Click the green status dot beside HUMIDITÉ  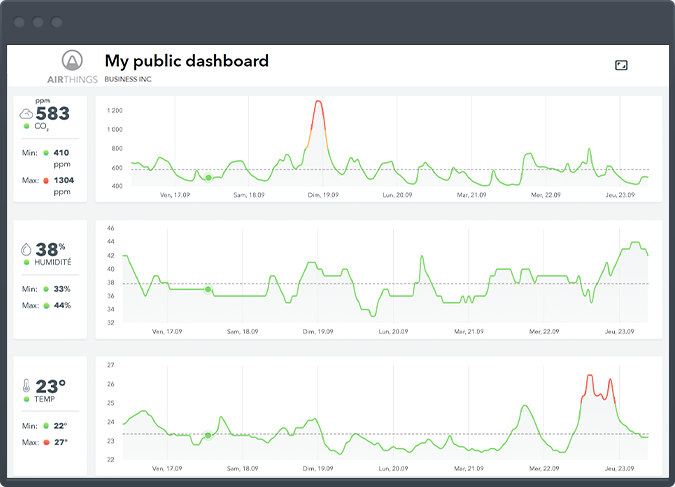[x=27, y=262]
